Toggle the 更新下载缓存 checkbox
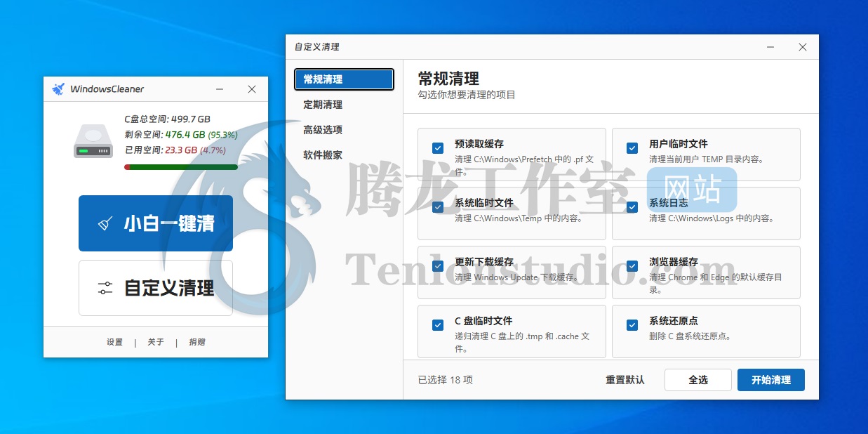 [438, 266]
